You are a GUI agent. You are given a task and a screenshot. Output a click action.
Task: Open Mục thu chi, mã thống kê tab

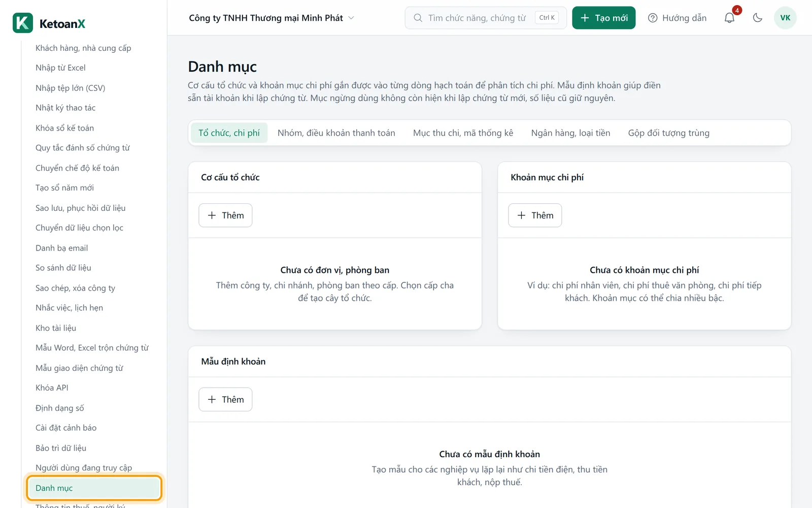463,133
